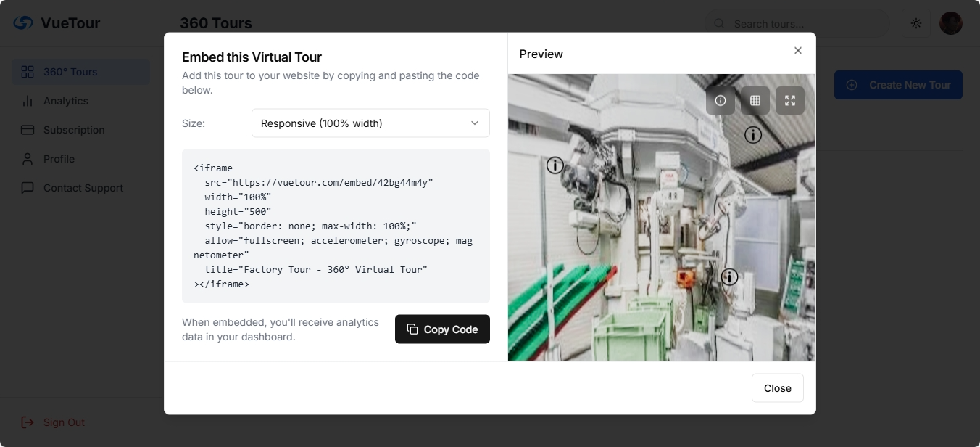
Task: Click the info hotspot near the ceiling
Action: click(x=753, y=134)
